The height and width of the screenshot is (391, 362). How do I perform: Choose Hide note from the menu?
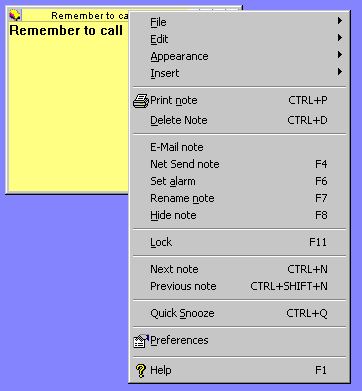click(239, 215)
